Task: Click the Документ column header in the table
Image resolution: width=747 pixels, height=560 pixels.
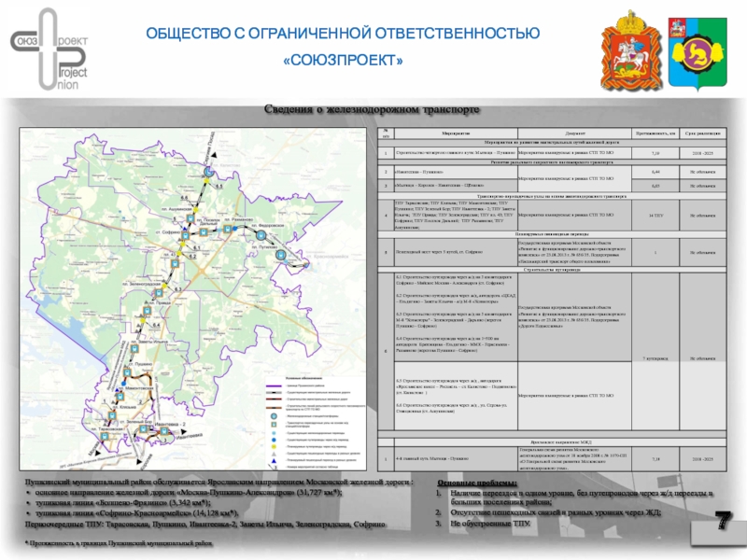Action: tap(574, 133)
